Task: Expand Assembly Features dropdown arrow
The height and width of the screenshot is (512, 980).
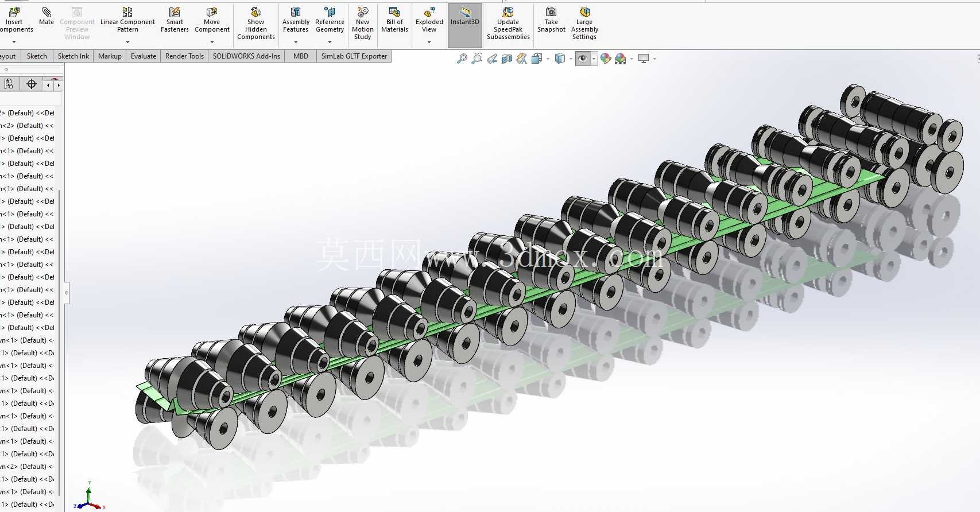Action: pyautogui.click(x=296, y=42)
